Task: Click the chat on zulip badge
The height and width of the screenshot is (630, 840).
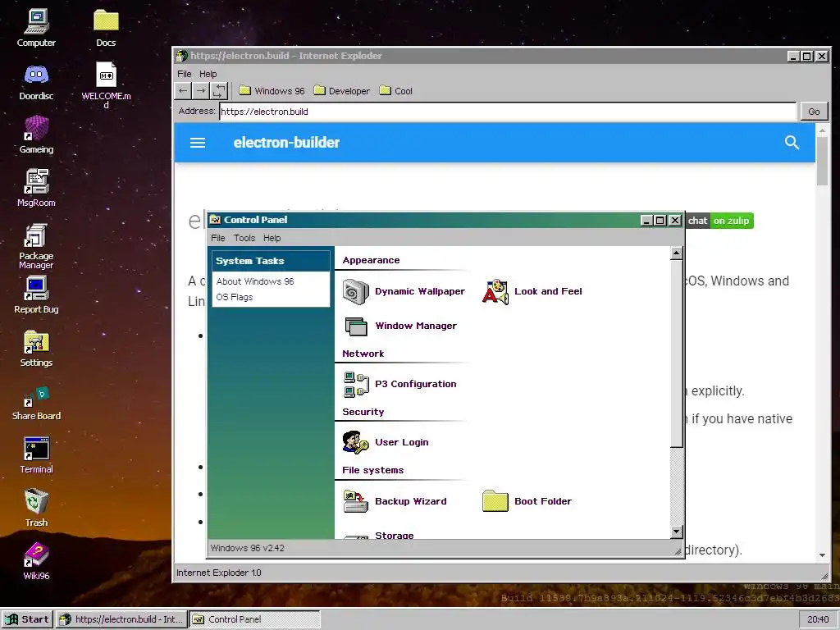Action: point(719,221)
